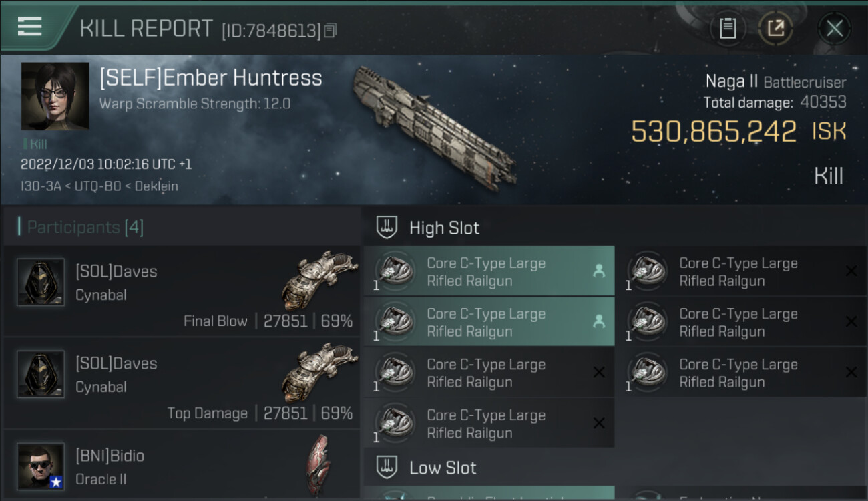
Task: Open the [SOL]Daves Final Blow entry
Action: (182, 291)
